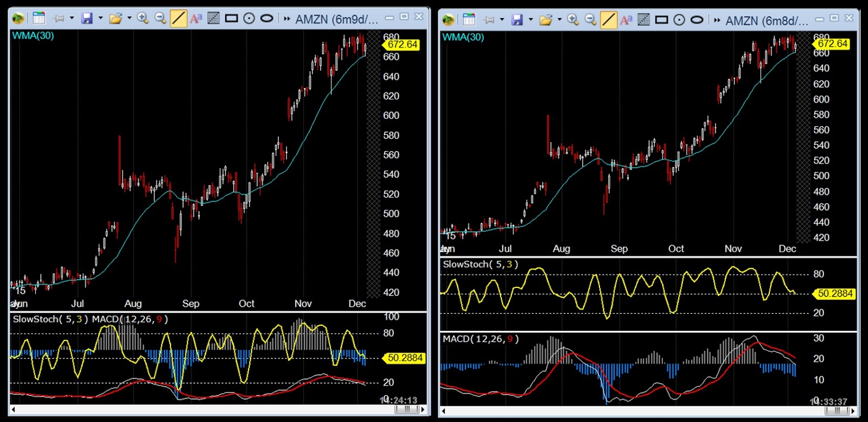Expand open-folder dropdown arrow in left chart toolbar
This screenshot has height=422, width=868.
click(x=129, y=18)
